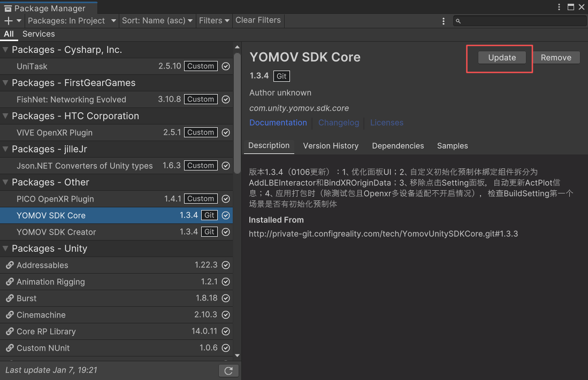Screen dimensions: 588x380
Task: Click package list scroll down arrow
Action: 237,355
